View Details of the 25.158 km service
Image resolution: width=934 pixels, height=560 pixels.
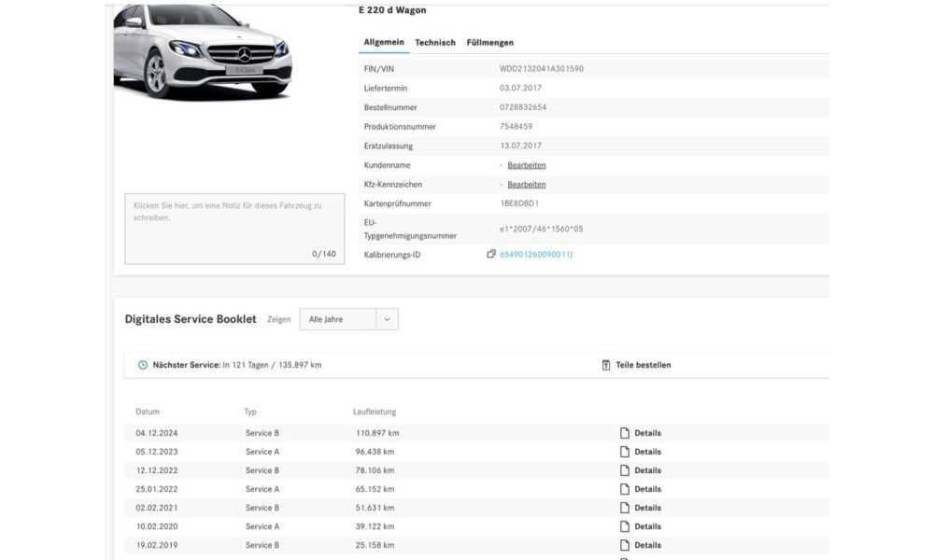[x=647, y=545]
